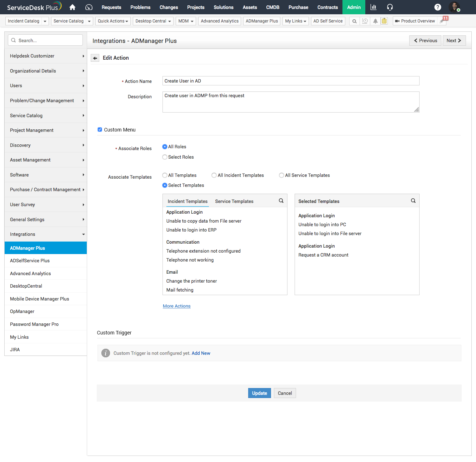Viewport: 476px width, 462px height.
Task: Expand Asset Management in sidebar
Action: 46,160
